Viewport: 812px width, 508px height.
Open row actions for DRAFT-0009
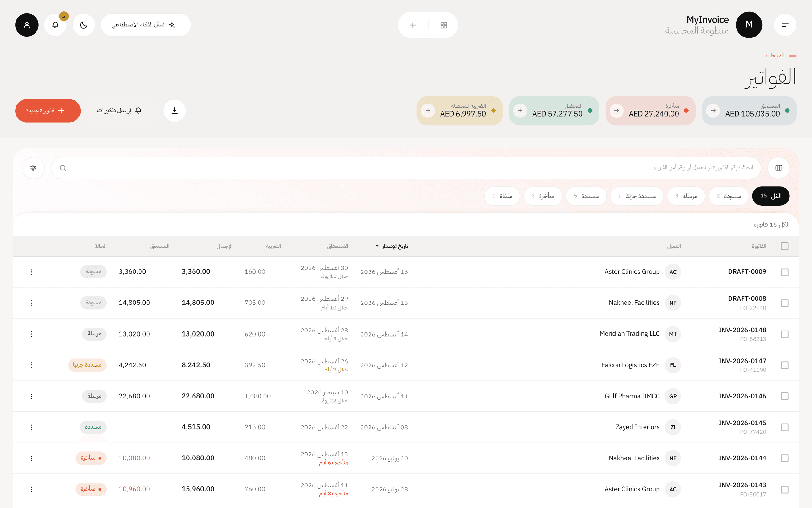click(31, 272)
